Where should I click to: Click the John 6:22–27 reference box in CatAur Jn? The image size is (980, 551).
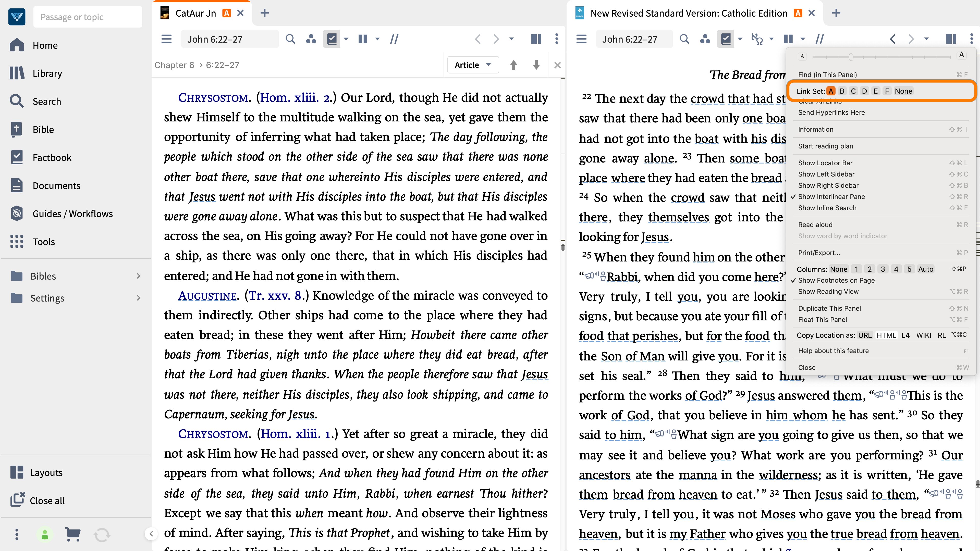coord(229,39)
